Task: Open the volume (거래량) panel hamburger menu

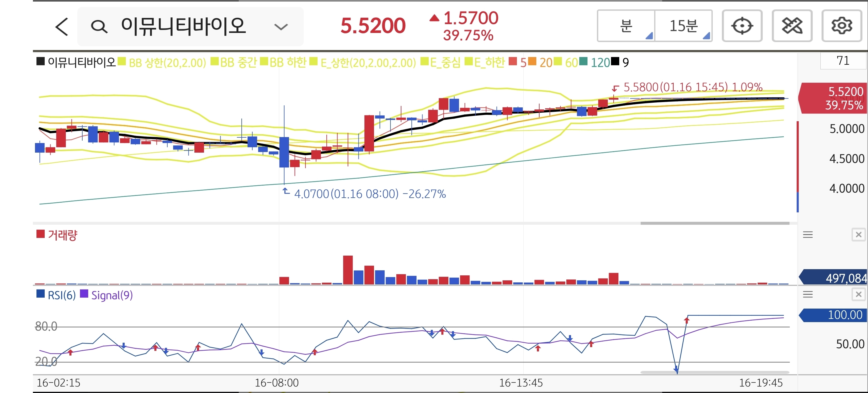Action: point(808,234)
